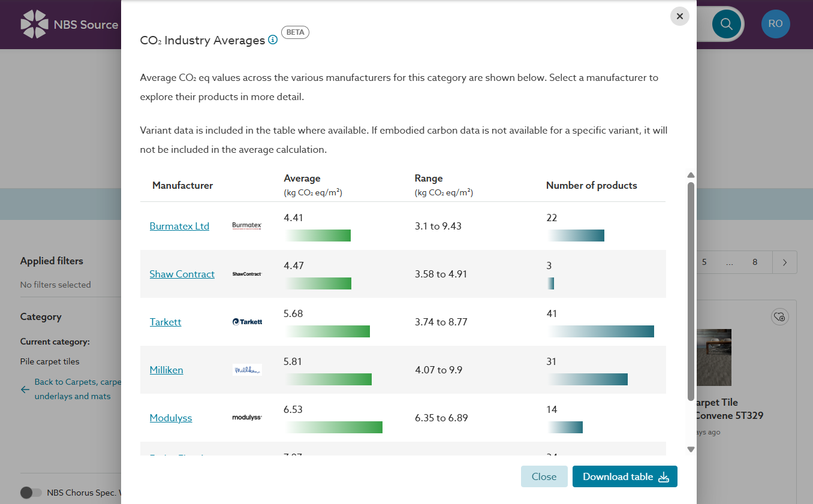813x504 pixels.
Task: Click Burmatex green average bar
Action: [317, 236]
